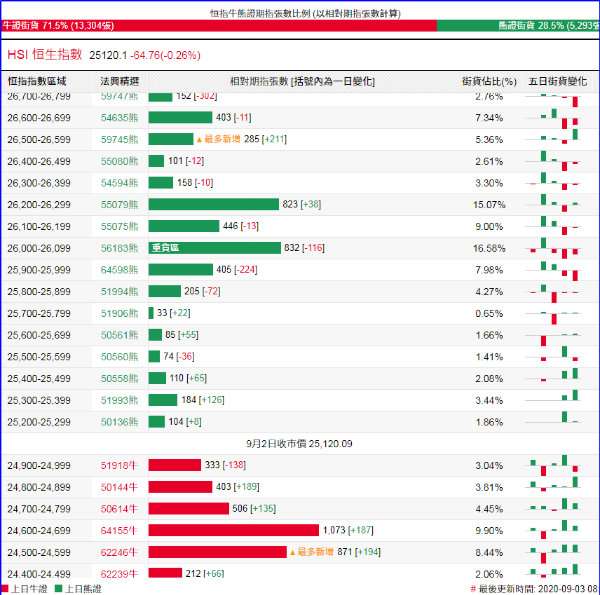Viewport: 600px width, 595px height.
Task: Click the green bar showing 446 contracts
Action: coord(184,226)
